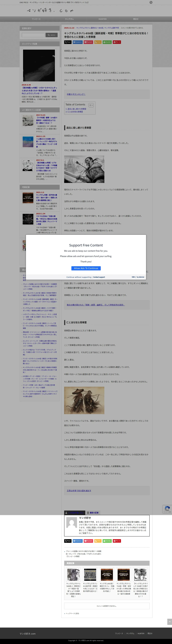Open recent post 黒転支配（ドミリバーシ）は悪魔の実
172x644 pixels.
coord(40,334)
